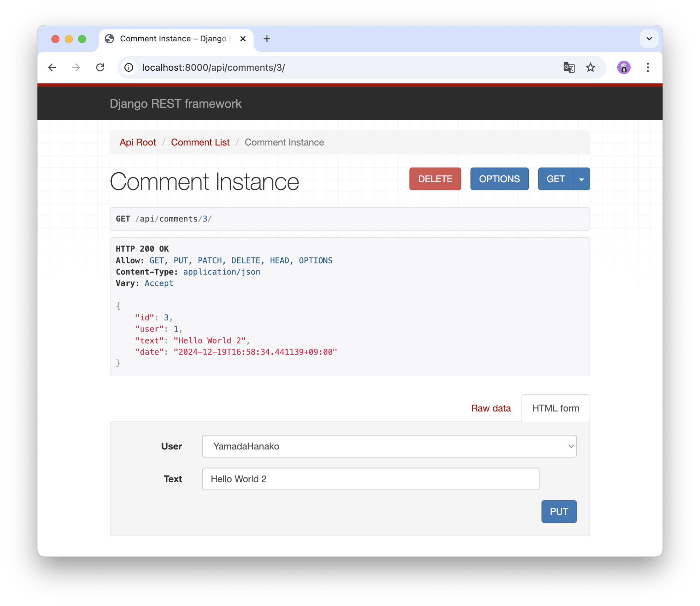Open Google Translate from the address bar
The image size is (700, 606).
click(x=568, y=67)
